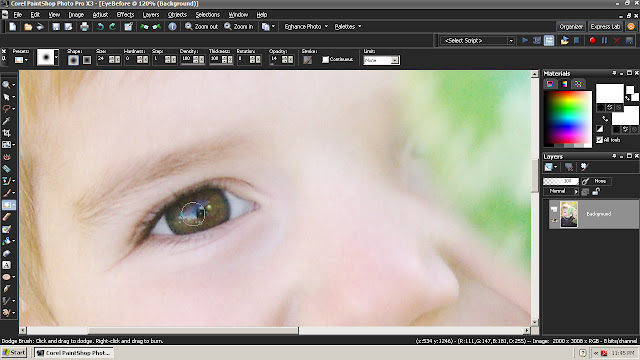This screenshot has height=360, width=640.
Task: Select the Dropper tool icon
Action: (x=7, y=121)
